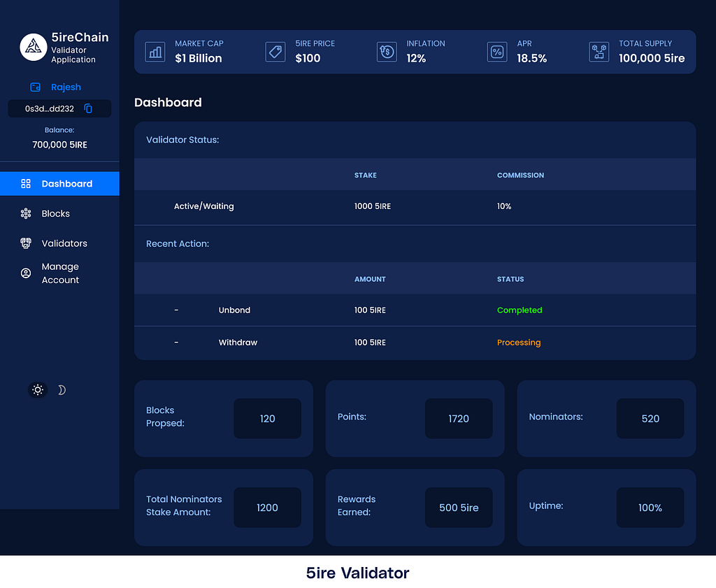Click the Rewards Earned value 500 5ire
This screenshot has height=588, width=716.
pyautogui.click(x=459, y=508)
